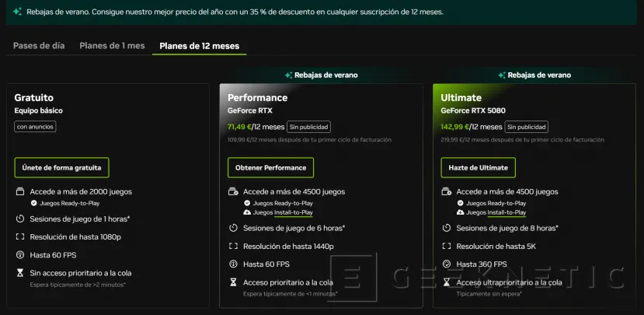The width and height of the screenshot is (644, 315).
Task: Click the con anuncios badge in the Gratuito plan
Action: (35, 127)
